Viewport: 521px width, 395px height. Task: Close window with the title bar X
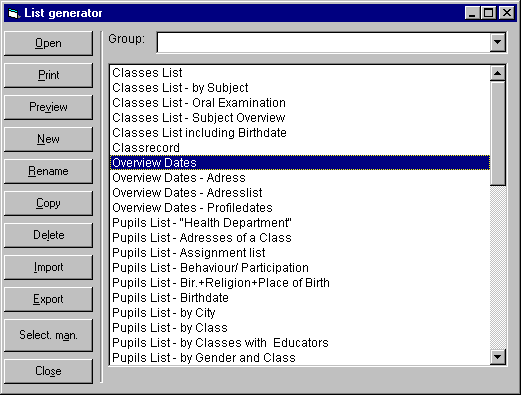[507, 13]
